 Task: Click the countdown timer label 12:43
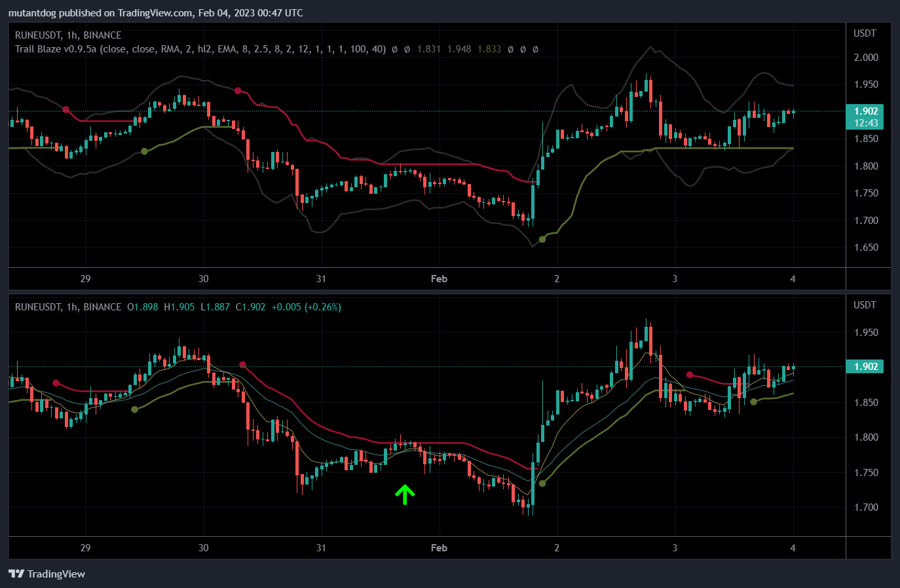[866, 123]
